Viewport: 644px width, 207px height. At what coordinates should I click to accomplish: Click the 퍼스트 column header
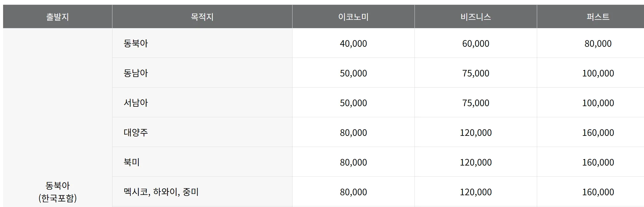[x=598, y=17]
